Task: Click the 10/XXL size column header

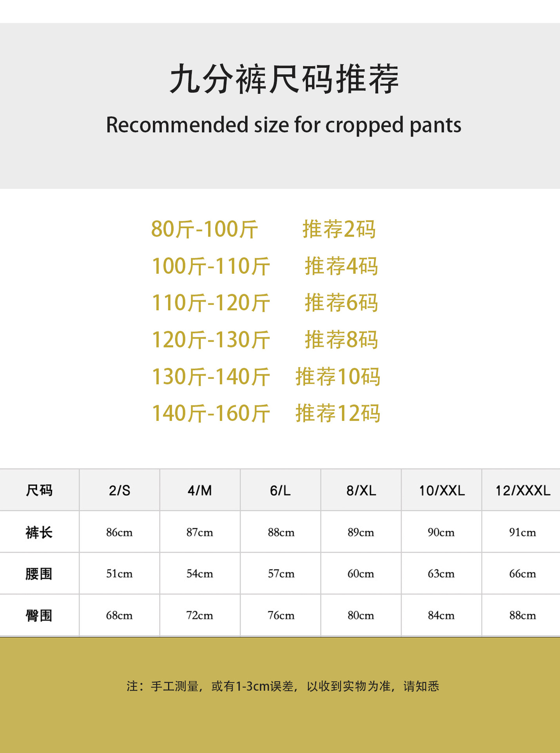Action: pyautogui.click(x=442, y=490)
